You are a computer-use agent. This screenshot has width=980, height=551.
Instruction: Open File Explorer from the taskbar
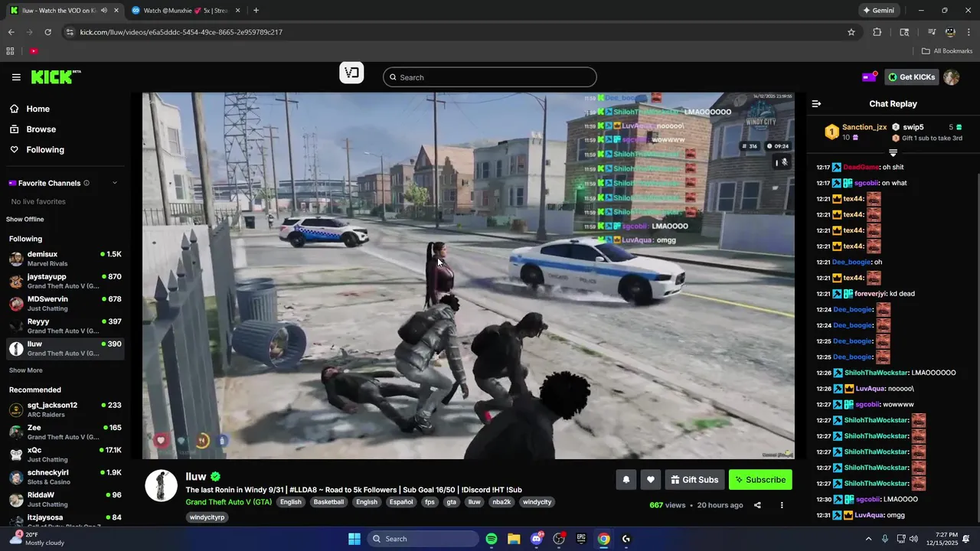(514, 539)
